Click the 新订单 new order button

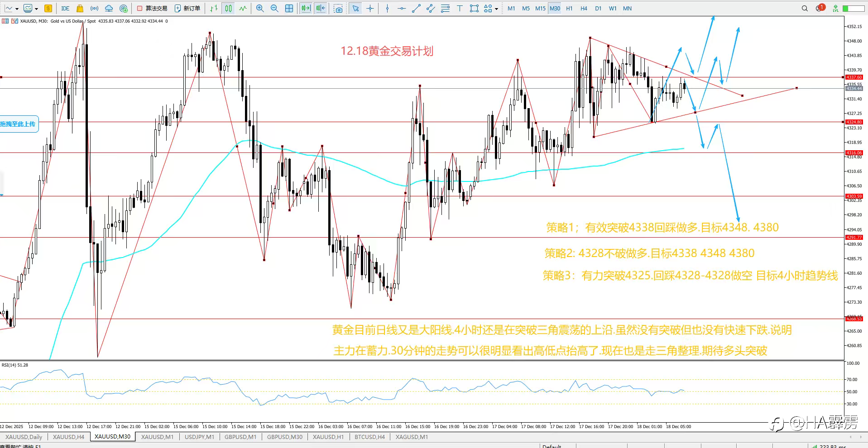[187, 8]
